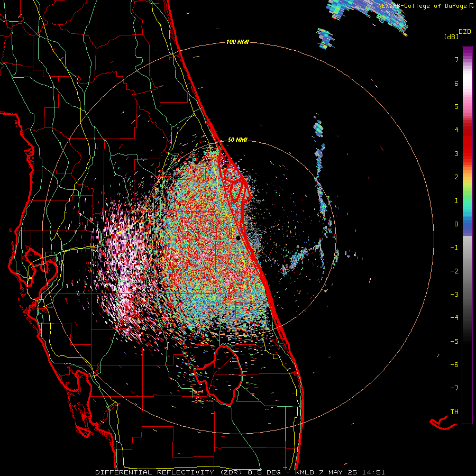
Task: Click the -1 value on the color scale
Action: pos(454,248)
